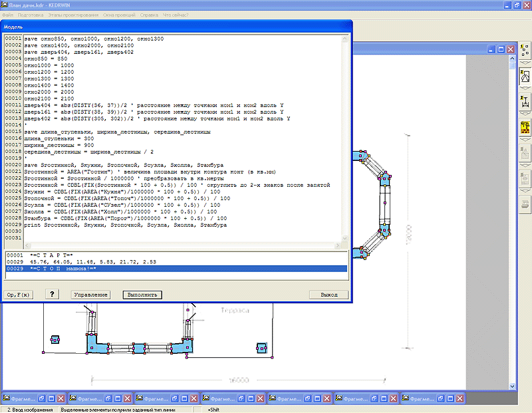Image resolution: width=532 pixels, height=413 pixels.
Task: Select the stage 1 points input tool
Action: pos(525,51)
